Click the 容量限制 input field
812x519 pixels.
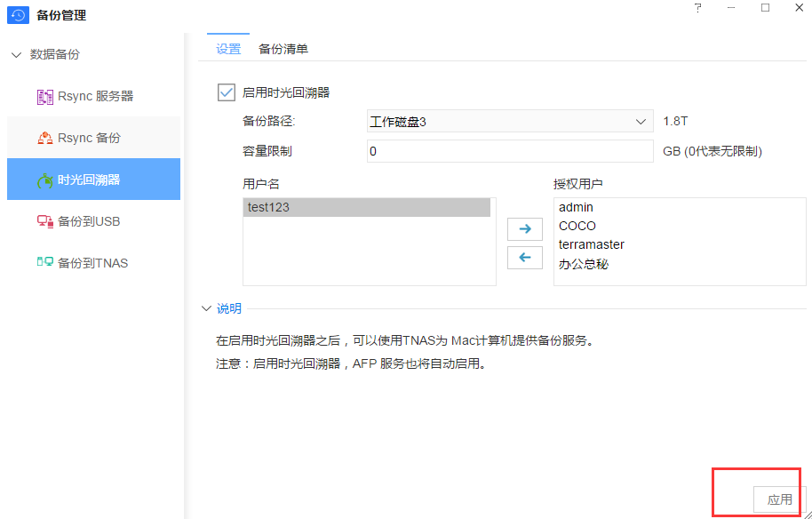click(510, 152)
